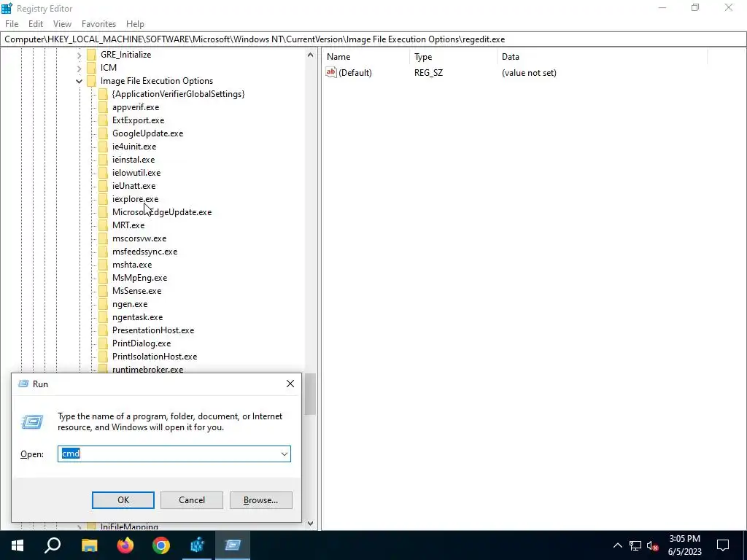The height and width of the screenshot is (560, 747).
Task: Sort values by Name column header
Action: 365,57
